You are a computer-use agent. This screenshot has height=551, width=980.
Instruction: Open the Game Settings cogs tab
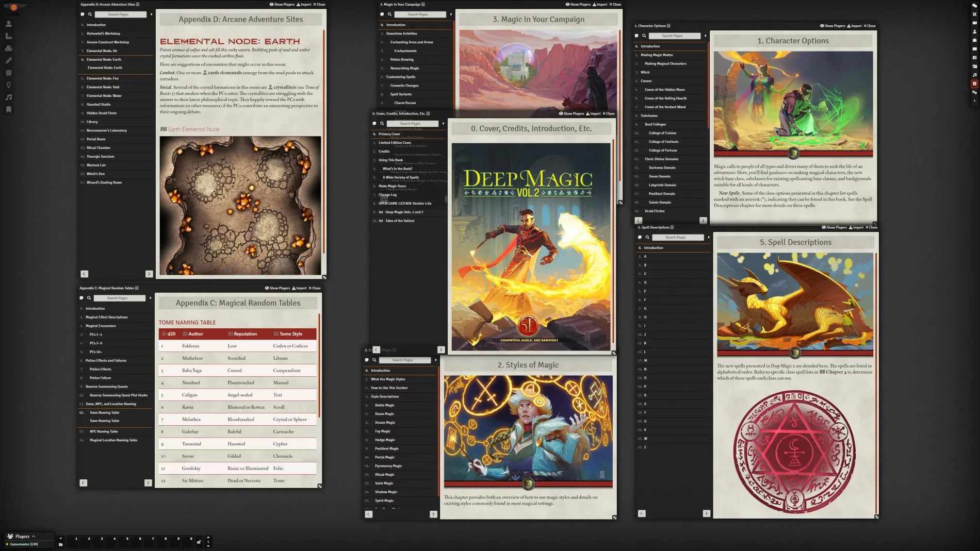tap(974, 92)
